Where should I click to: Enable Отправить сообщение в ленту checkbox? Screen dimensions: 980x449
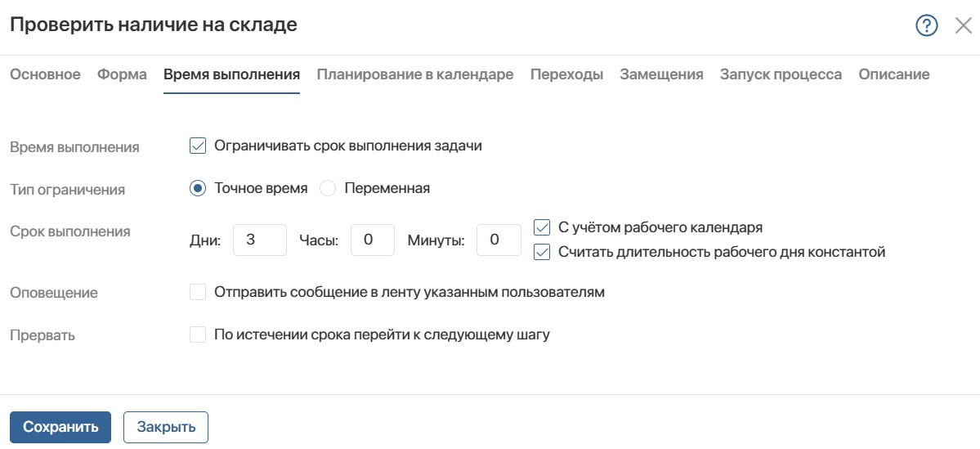198,292
